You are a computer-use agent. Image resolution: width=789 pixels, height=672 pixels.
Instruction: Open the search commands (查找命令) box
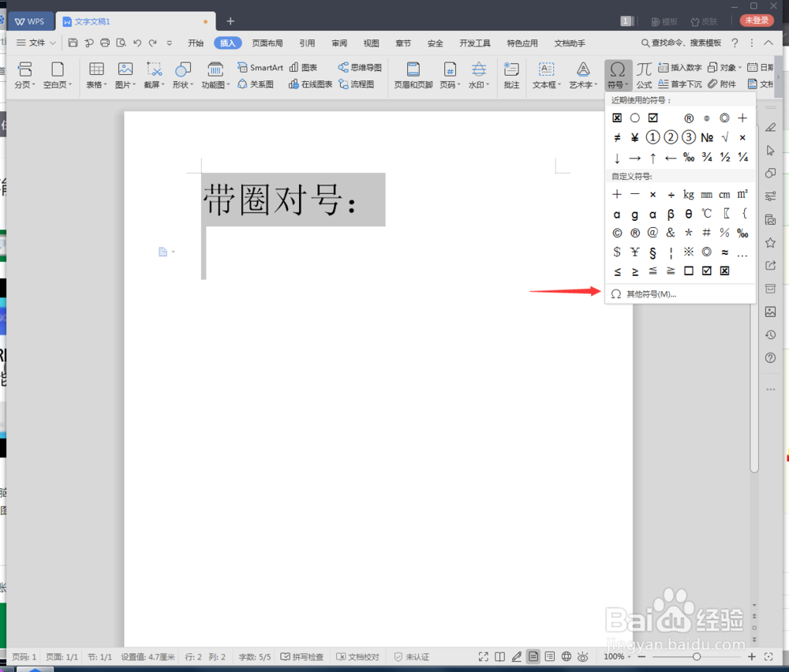[681, 43]
